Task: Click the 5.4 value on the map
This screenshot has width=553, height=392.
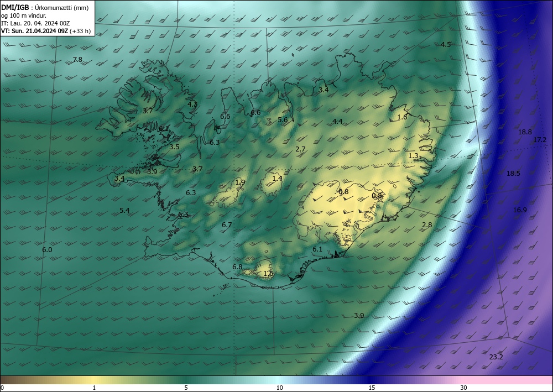Action: [124, 211]
